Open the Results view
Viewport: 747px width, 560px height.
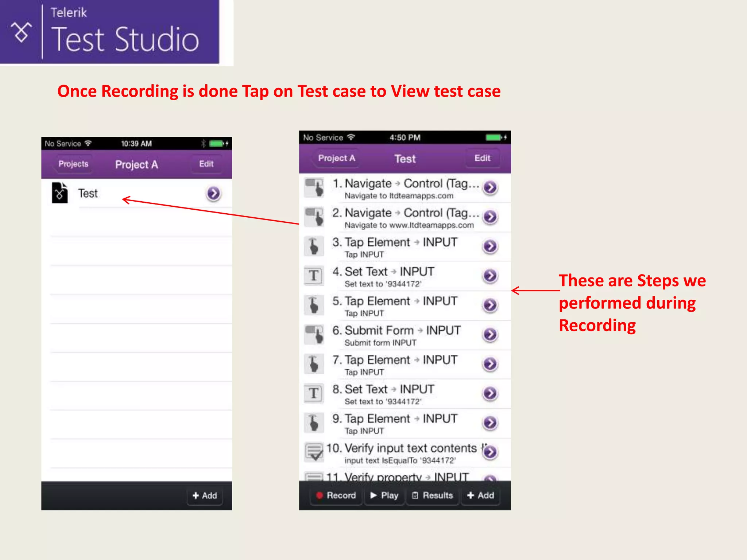pyautogui.click(x=433, y=495)
